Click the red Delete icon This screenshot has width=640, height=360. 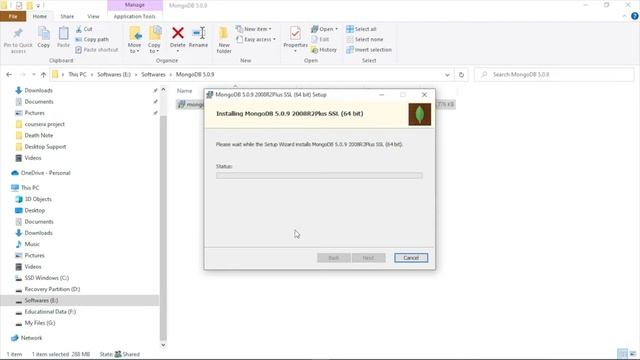pos(178,33)
